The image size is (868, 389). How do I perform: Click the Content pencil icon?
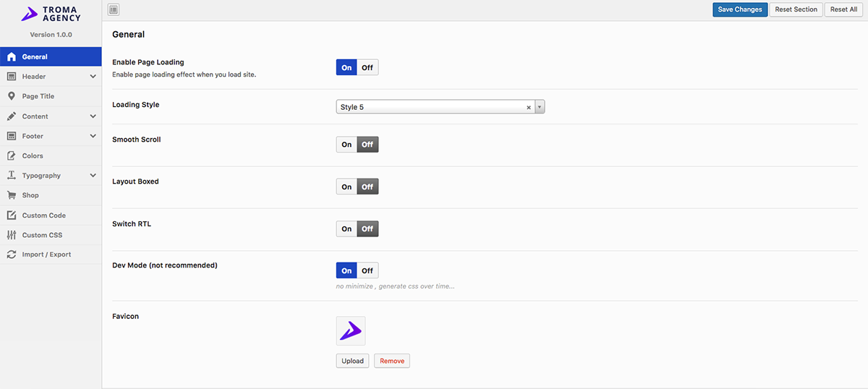(11, 116)
